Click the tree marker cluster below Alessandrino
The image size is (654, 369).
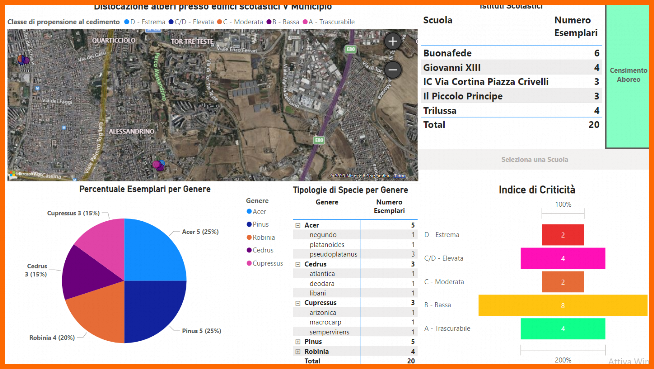point(158,165)
